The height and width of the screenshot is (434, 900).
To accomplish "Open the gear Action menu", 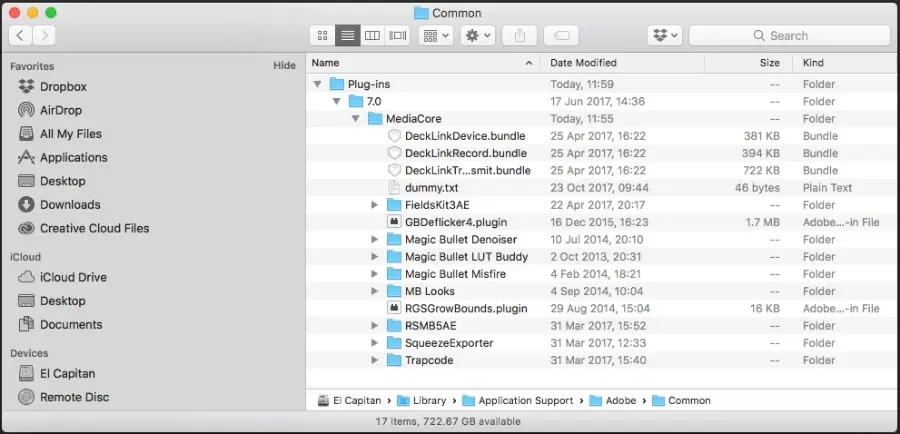I will pyautogui.click(x=478, y=36).
